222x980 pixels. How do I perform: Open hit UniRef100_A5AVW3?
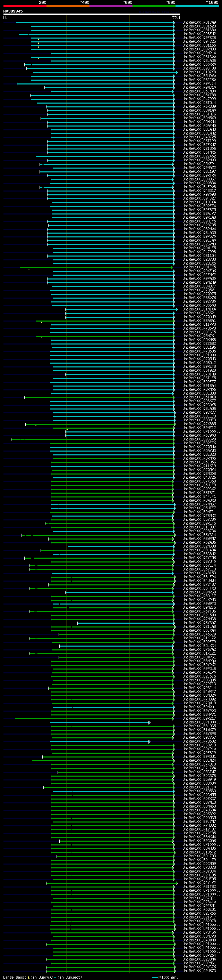[199, 451]
